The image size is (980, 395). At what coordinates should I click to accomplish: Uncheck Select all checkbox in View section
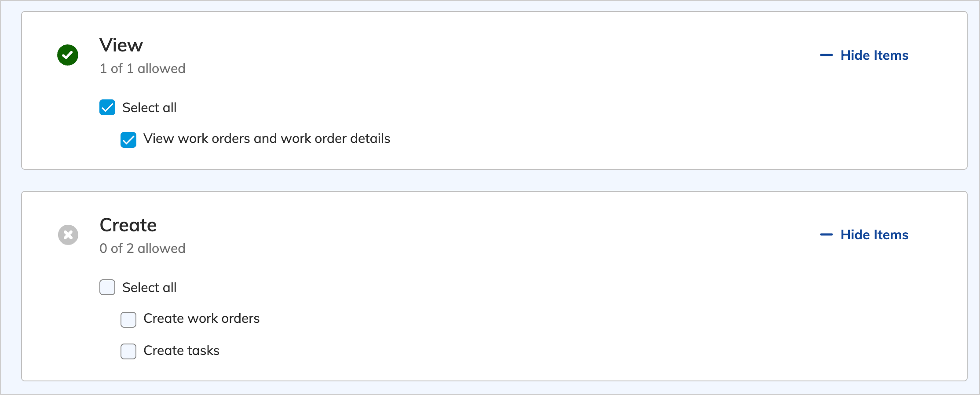[107, 107]
